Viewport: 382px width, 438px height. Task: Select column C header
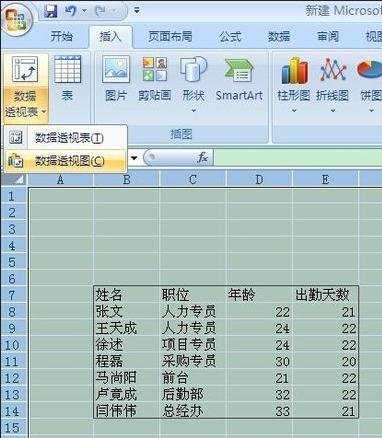click(193, 180)
